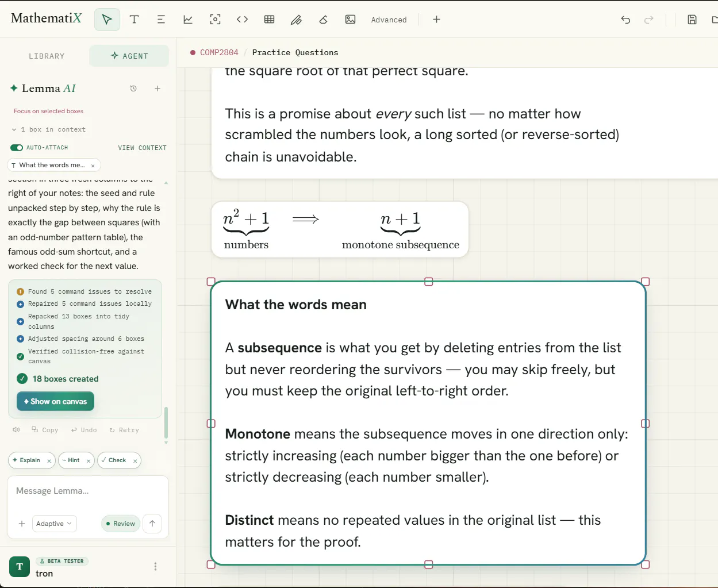This screenshot has height=588, width=718.
Task: Choose the code block tool
Action: coord(242,20)
